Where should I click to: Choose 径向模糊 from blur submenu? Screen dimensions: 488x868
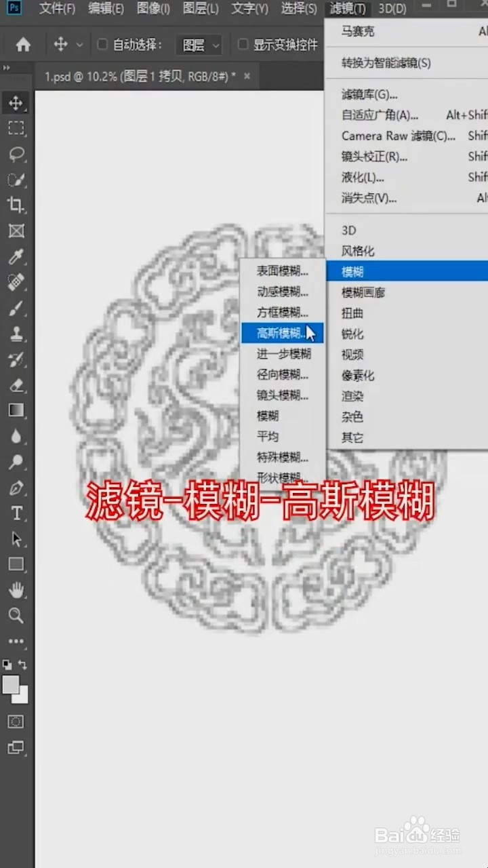pyautogui.click(x=283, y=374)
